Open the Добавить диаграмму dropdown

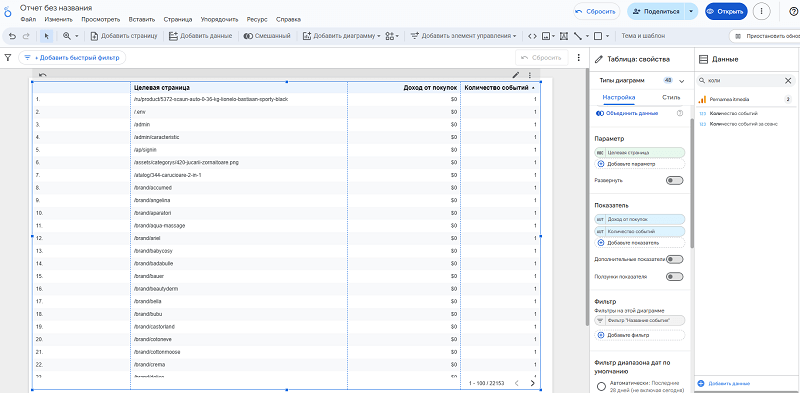(342, 36)
